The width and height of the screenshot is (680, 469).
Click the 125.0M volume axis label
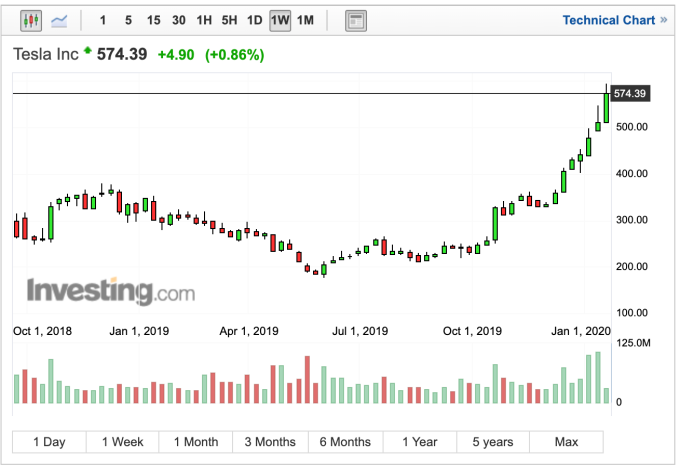(633, 343)
